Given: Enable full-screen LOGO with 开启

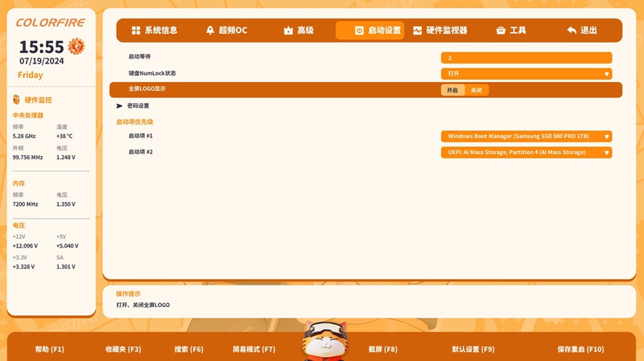Looking at the screenshot, I should [x=452, y=90].
